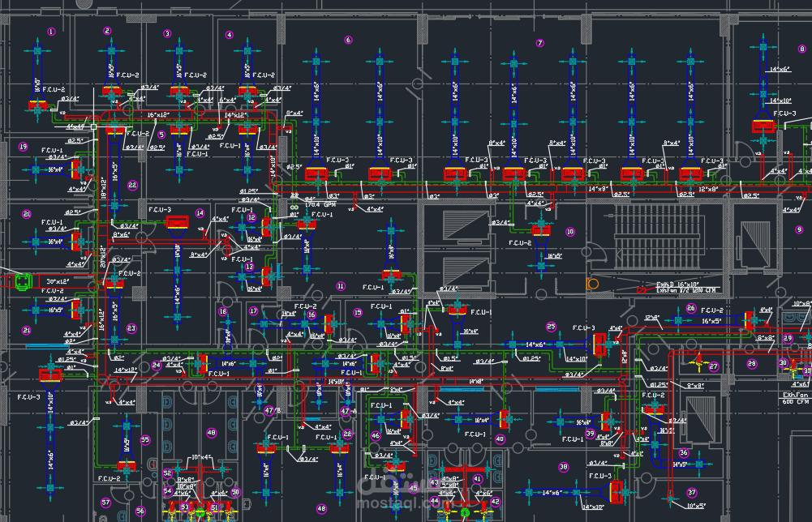Pick room number tag 16
The image size is (812, 522).
pos(311,314)
